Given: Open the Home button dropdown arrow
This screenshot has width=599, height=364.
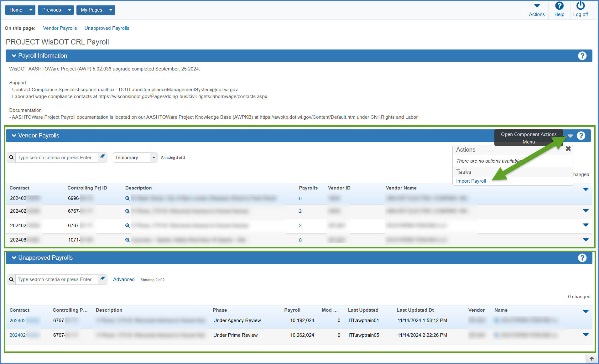Looking at the screenshot, I should click(31, 10).
